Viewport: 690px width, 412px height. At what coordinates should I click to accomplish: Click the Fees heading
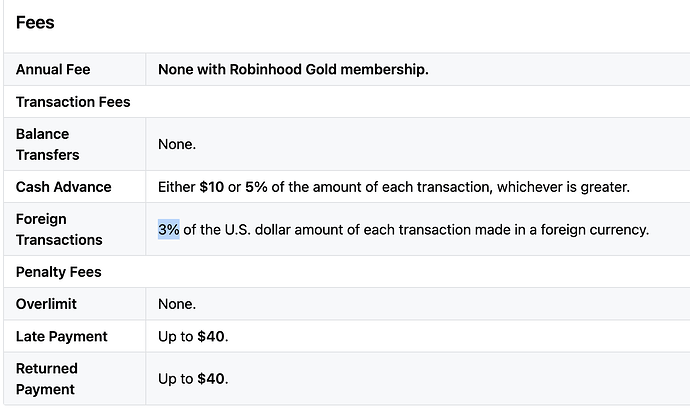[35, 22]
